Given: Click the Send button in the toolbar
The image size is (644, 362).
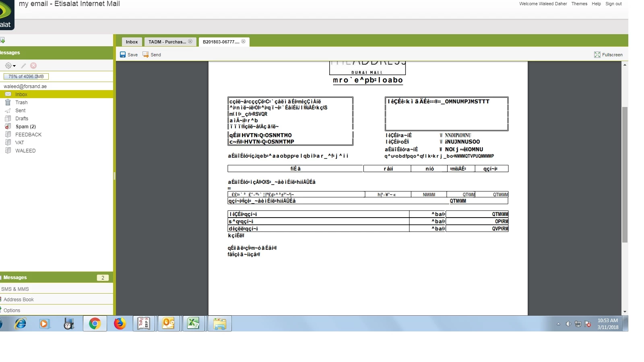Looking at the screenshot, I should pos(152,55).
